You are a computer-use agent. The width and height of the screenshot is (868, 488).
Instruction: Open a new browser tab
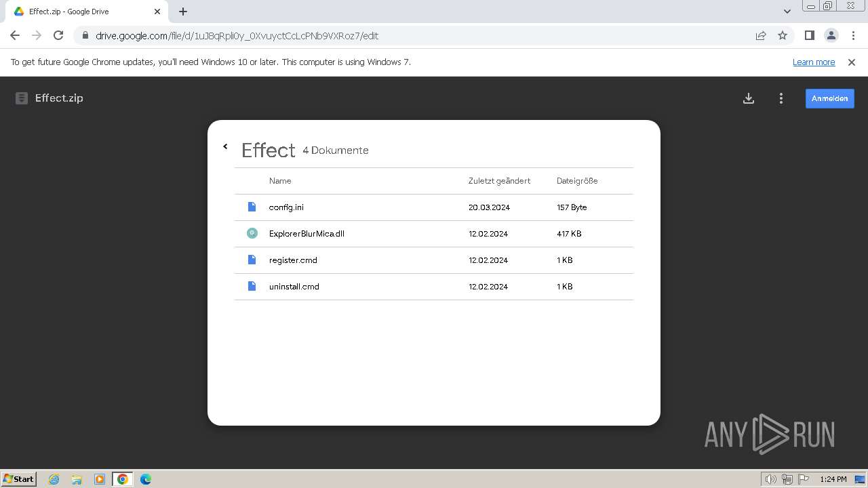pos(183,12)
